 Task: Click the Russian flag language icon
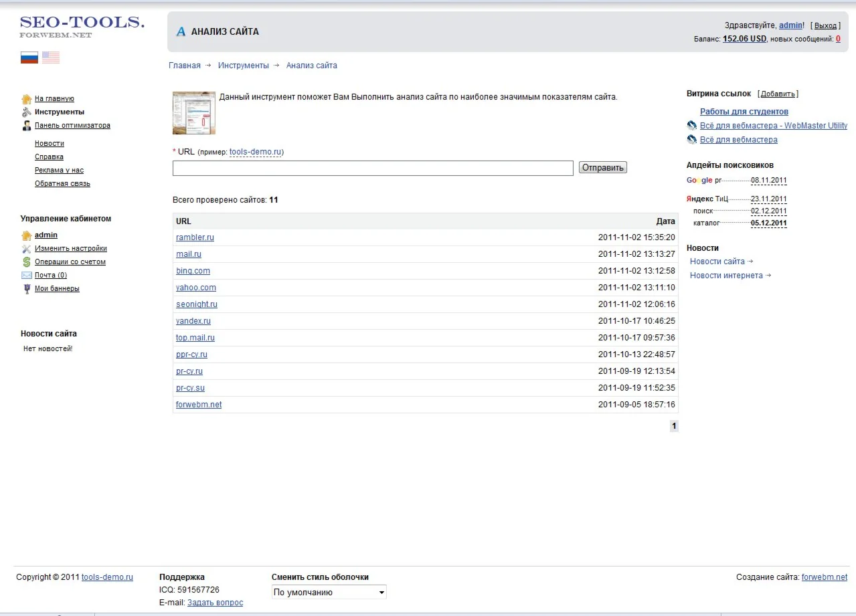point(29,58)
